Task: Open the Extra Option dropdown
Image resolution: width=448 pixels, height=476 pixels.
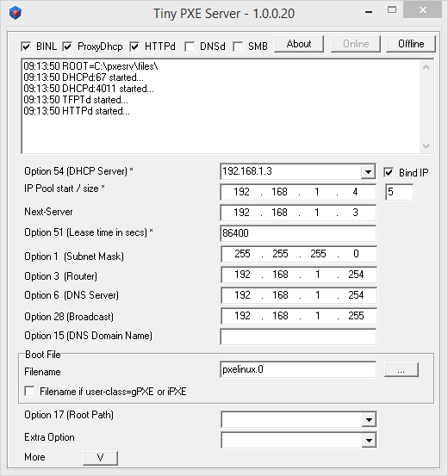Action: pos(369,441)
